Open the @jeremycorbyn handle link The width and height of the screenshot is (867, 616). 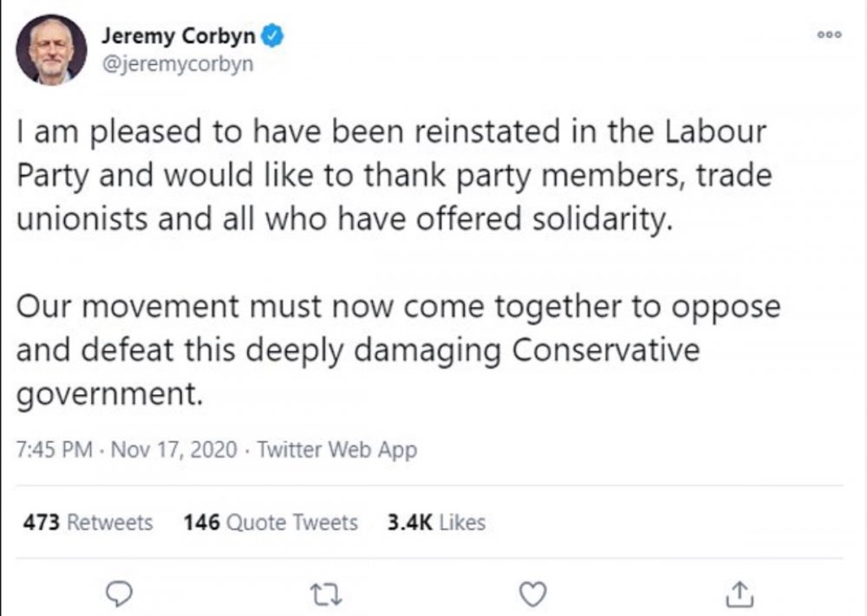coord(177,65)
